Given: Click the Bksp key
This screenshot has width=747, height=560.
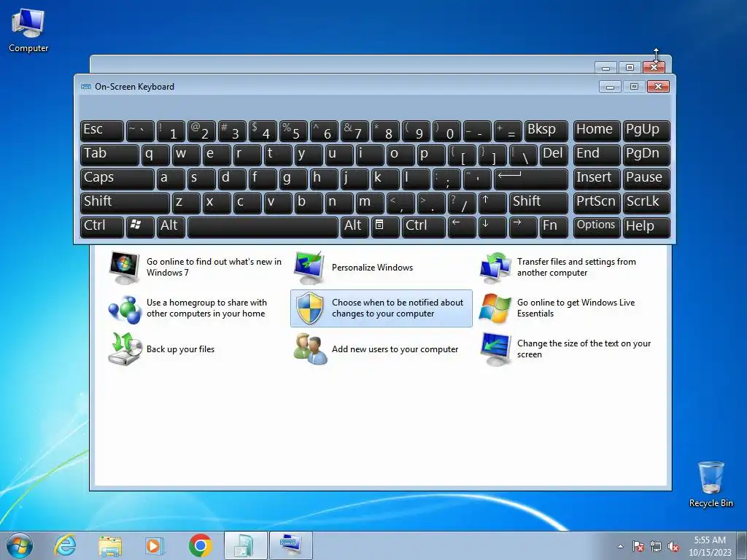Looking at the screenshot, I should (546, 131).
